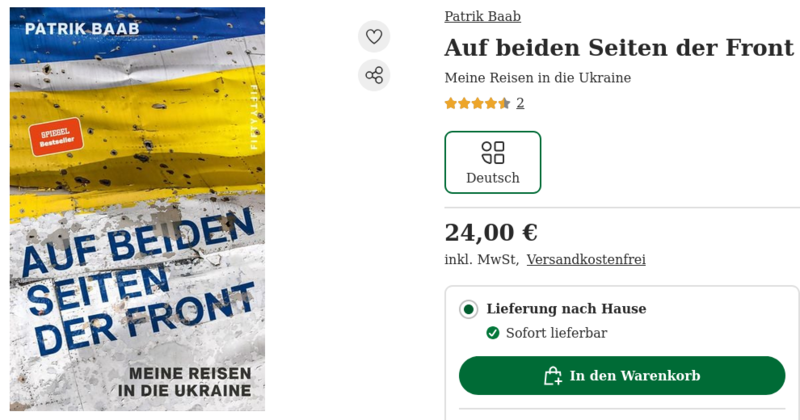Click the green checkmark availability icon
Screen dimensions: 800x420
(493, 333)
